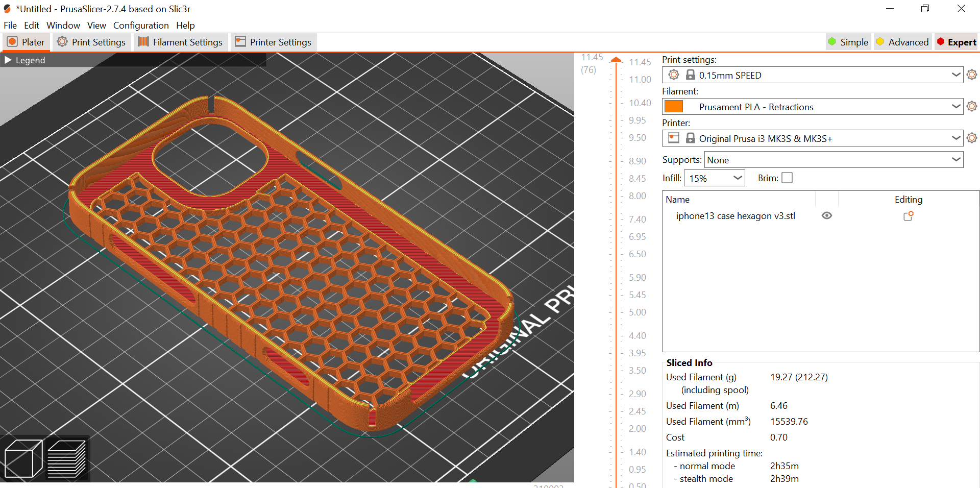Click the Filament Settings tab spool icon
Screen dimensions: 980x488
click(143, 42)
